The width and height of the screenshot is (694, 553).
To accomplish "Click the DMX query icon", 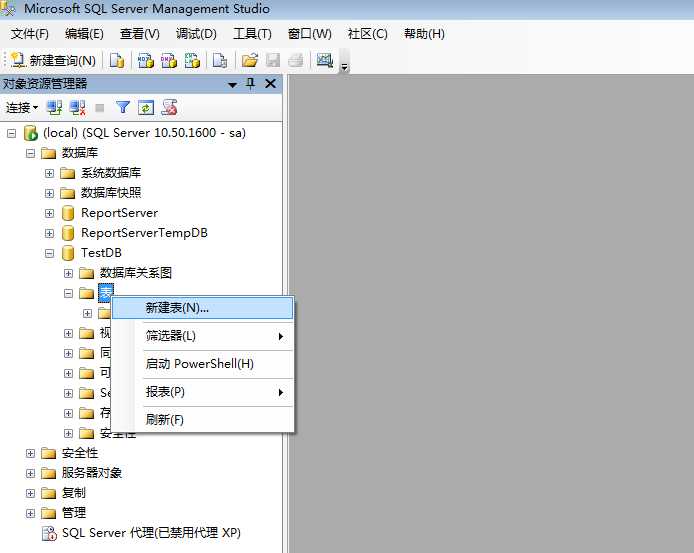I will (x=169, y=60).
